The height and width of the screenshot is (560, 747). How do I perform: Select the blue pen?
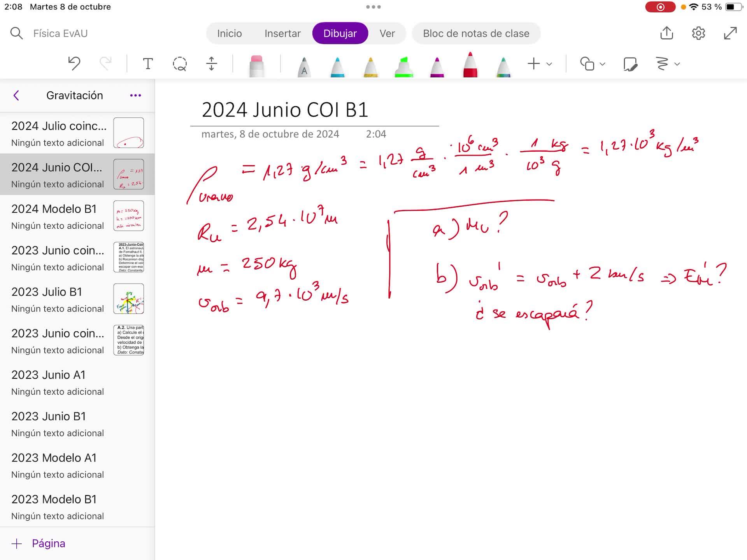point(337,67)
